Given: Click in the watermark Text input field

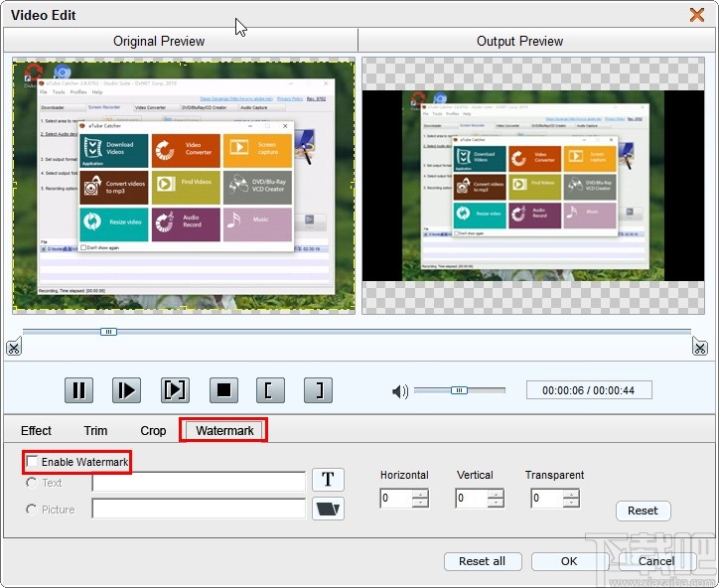Looking at the screenshot, I should (199, 482).
